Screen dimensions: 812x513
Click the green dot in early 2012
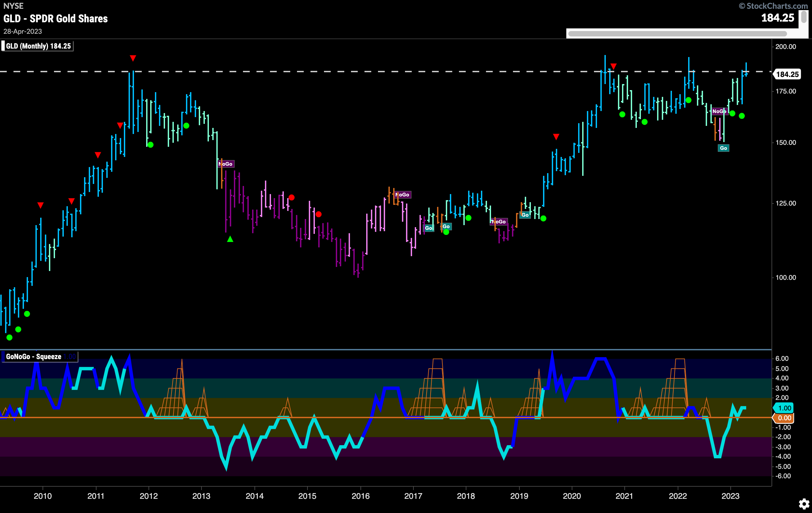pyautogui.click(x=151, y=145)
